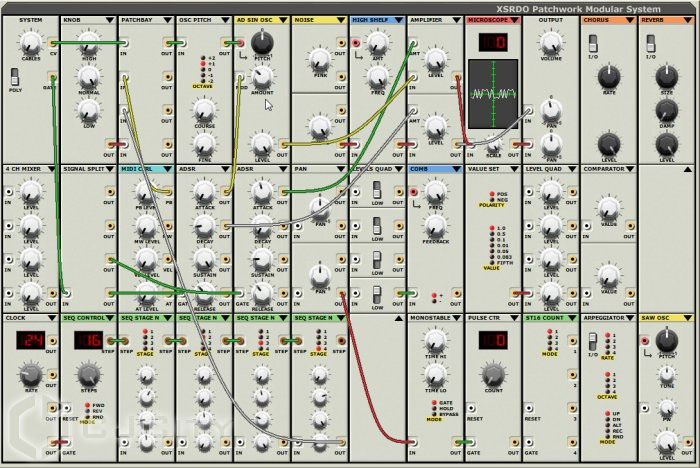700x468 pixels.
Task: Click the CABLES knob on SYSTEM module
Action: point(30,43)
